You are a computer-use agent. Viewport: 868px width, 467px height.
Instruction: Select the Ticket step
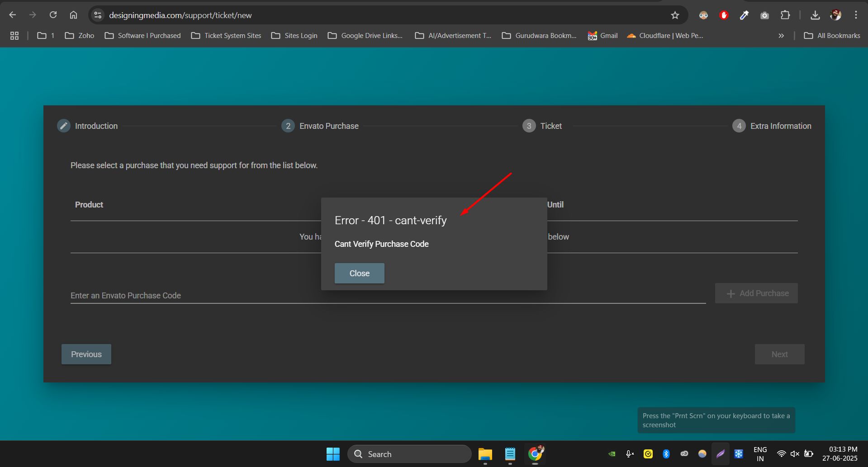pos(542,126)
